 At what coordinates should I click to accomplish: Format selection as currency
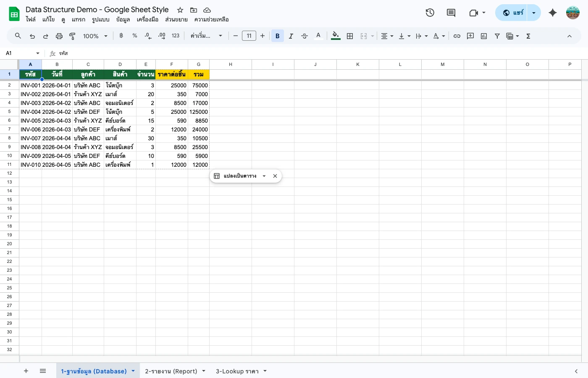click(x=121, y=36)
